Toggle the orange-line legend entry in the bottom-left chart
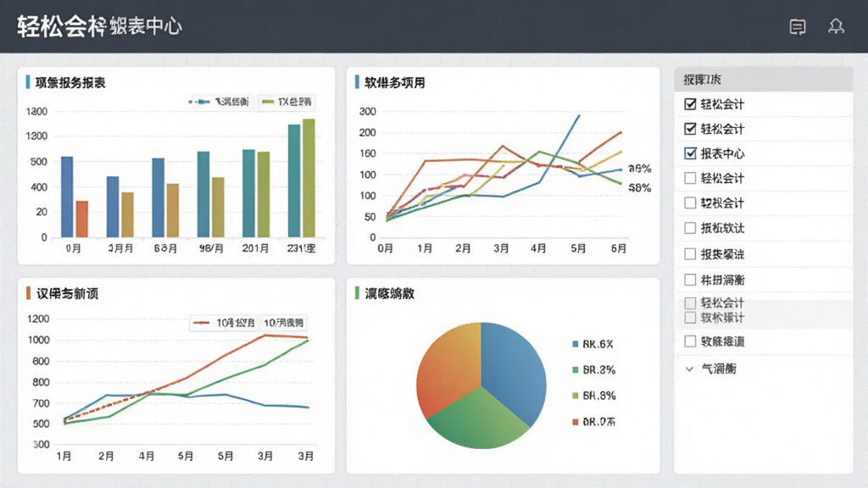This screenshot has height=488, width=868. tap(224, 323)
